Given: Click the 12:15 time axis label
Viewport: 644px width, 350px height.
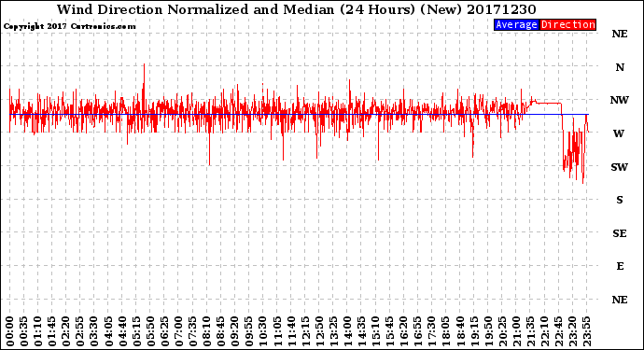Looking at the screenshot, I should click(305, 331).
